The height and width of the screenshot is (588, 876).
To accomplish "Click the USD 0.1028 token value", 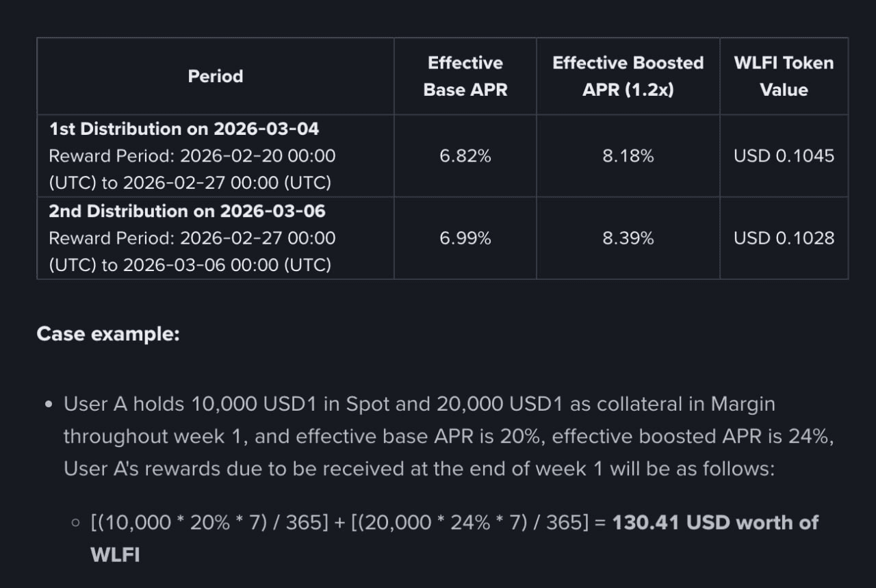I will [784, 238].
